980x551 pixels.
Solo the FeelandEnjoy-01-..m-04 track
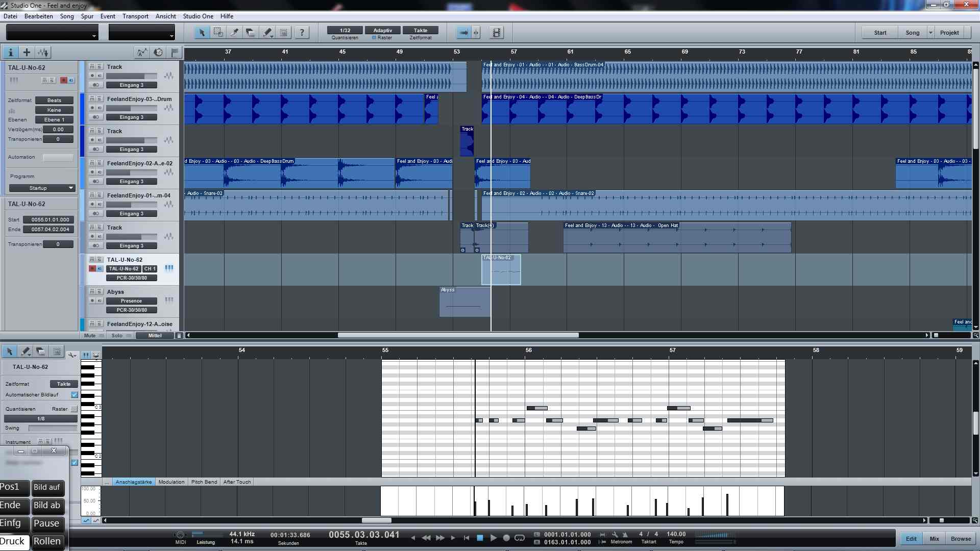point(99,195)
